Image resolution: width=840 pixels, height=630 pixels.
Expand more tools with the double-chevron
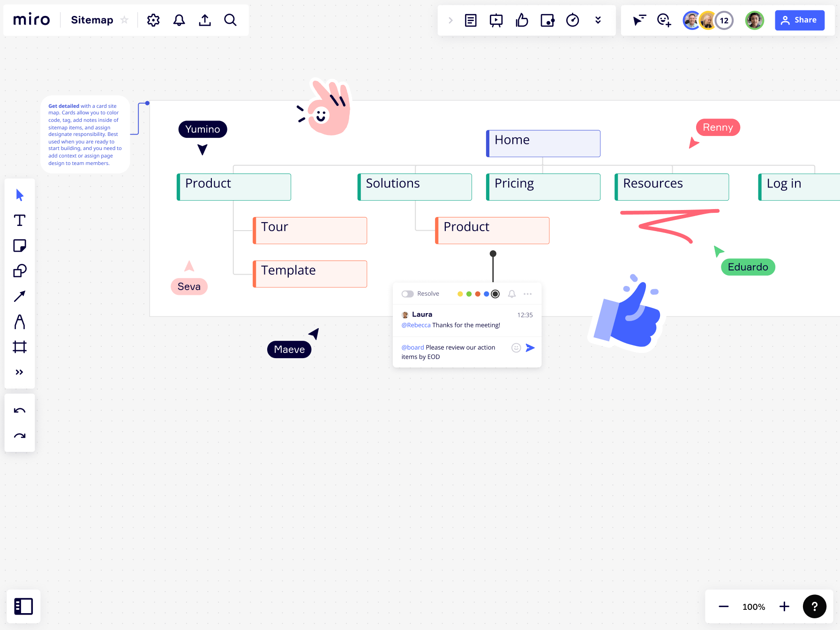(19, 372)
